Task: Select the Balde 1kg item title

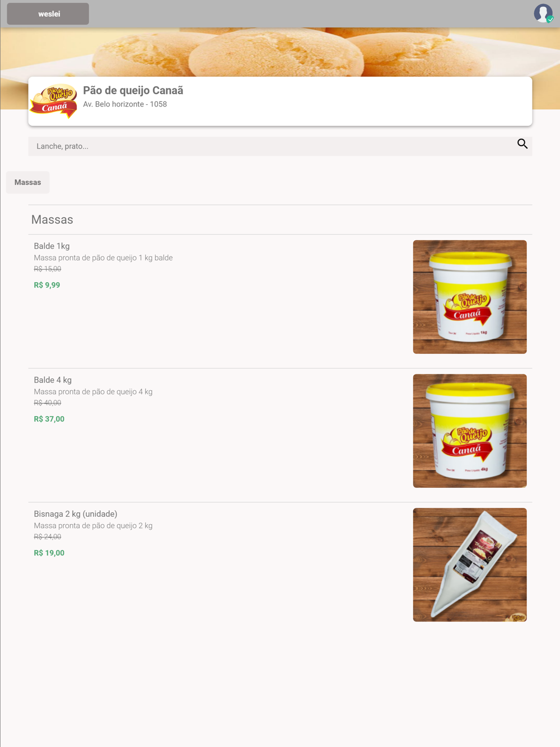Action: [52, 246]
